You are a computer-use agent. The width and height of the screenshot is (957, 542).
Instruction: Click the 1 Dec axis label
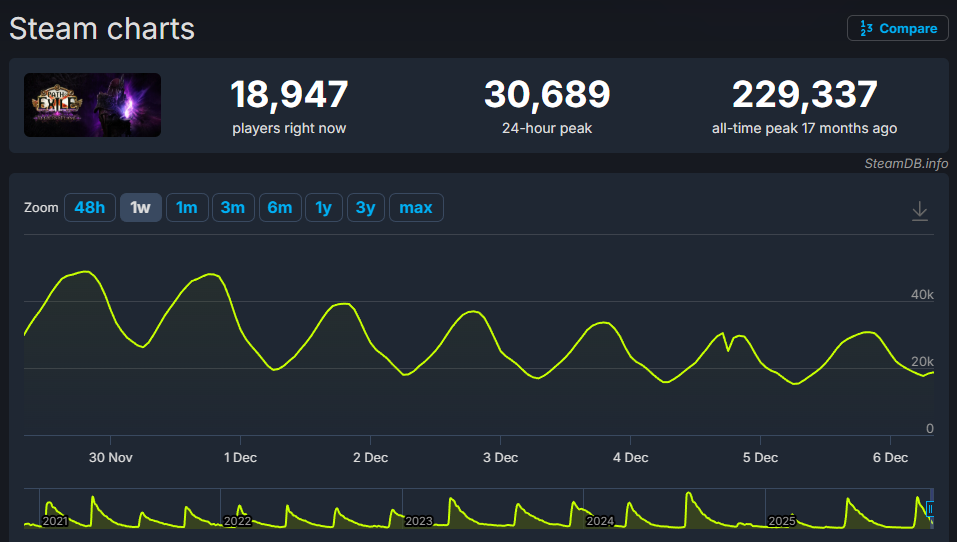pyautogui.click(x=240, y=458)
